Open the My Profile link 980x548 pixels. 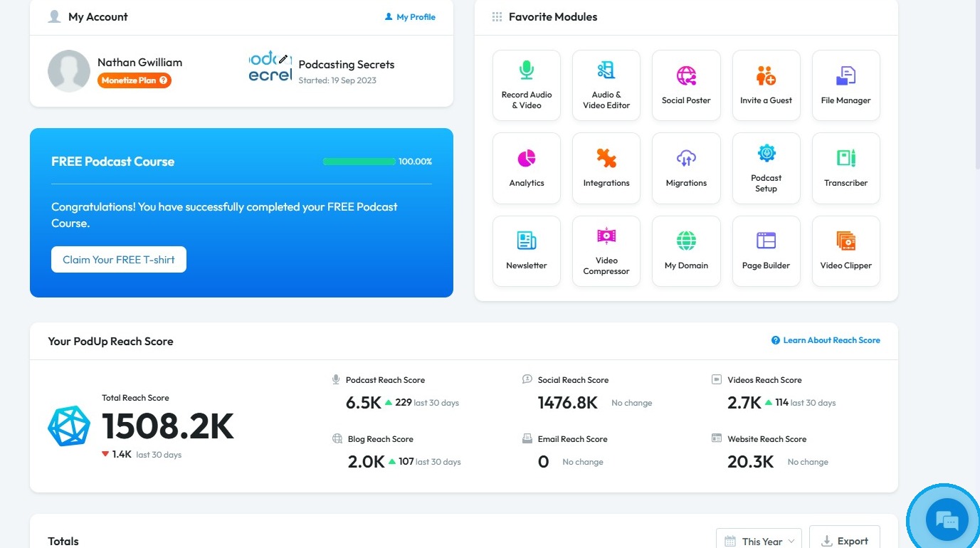(410, 17)
